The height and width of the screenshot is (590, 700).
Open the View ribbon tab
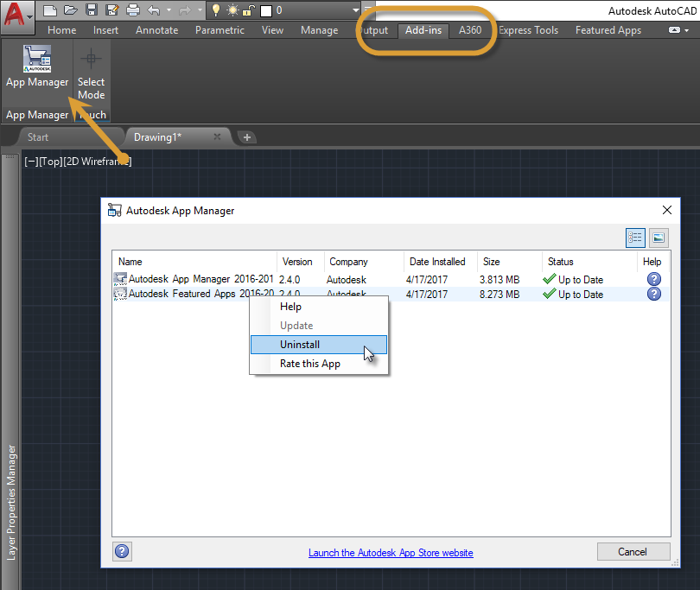(272, 30)
